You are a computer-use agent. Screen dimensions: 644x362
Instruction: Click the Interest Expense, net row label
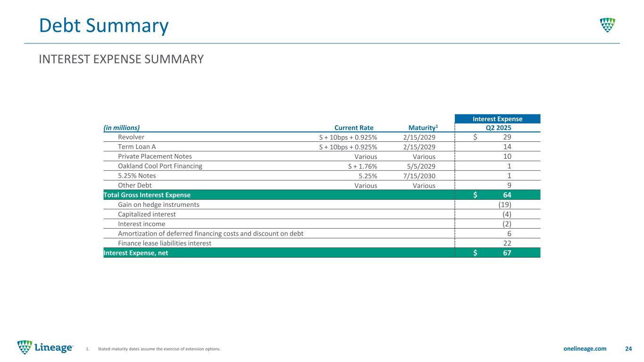(x=136, y=253)
